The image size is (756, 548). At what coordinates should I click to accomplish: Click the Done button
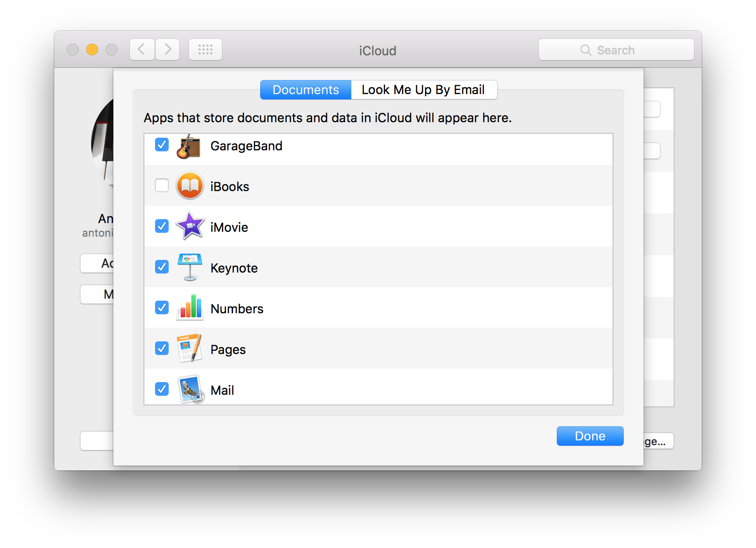590,436
